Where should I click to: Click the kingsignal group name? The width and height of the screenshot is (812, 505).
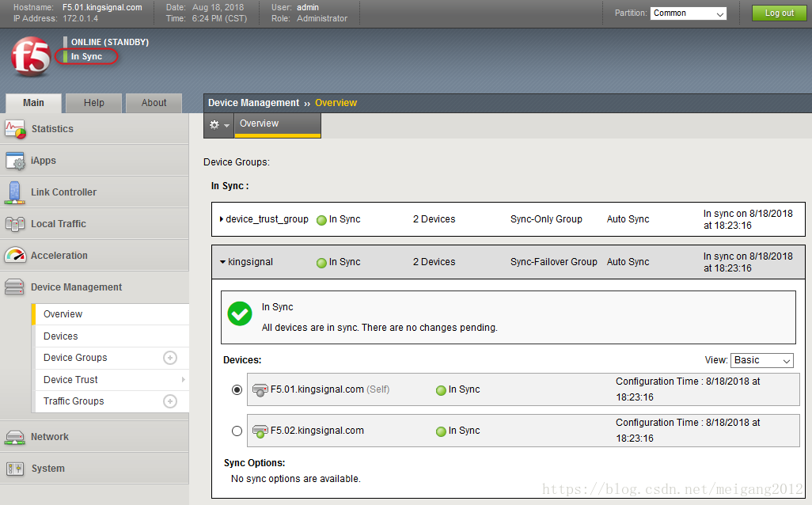coord(251,262)
